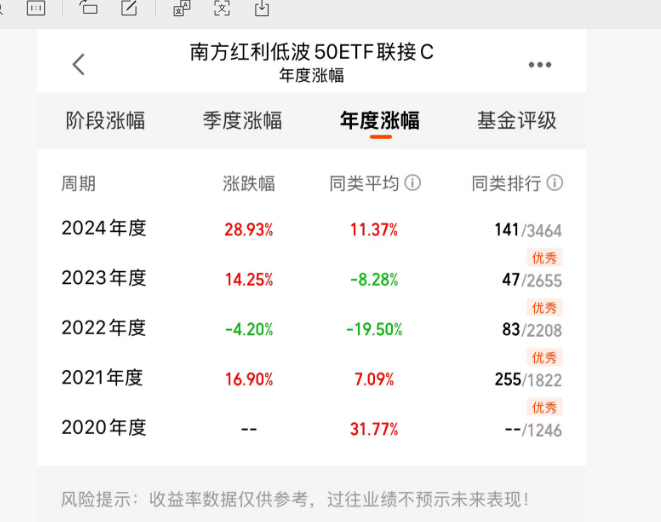Open the edit pencil tool
Screen dimensions: 661x522
129,8
